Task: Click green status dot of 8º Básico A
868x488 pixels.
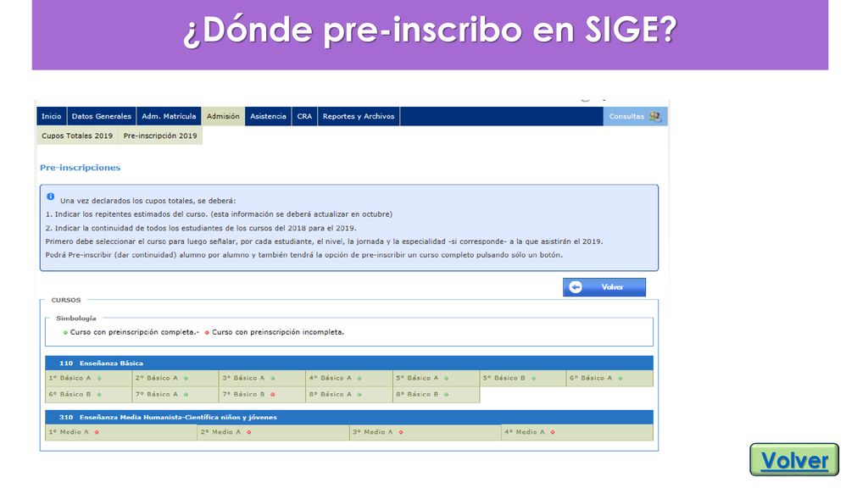Action: point(359,395)
